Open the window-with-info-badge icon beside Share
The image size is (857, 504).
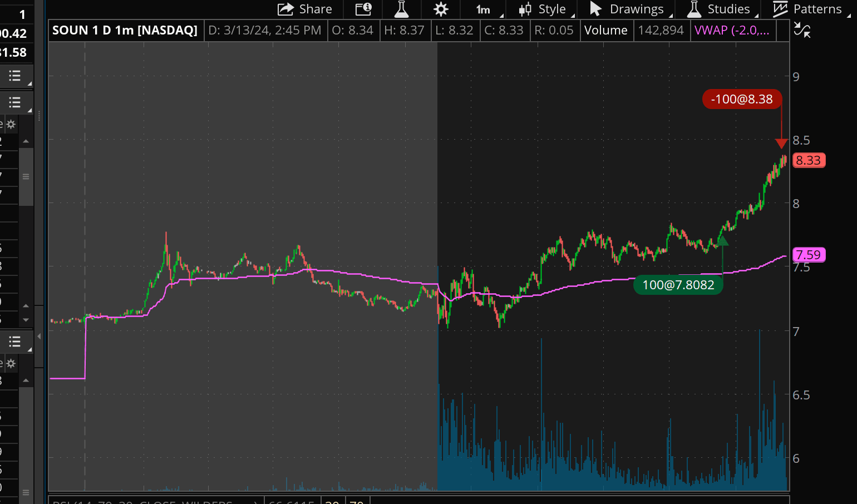coord(363,9)
